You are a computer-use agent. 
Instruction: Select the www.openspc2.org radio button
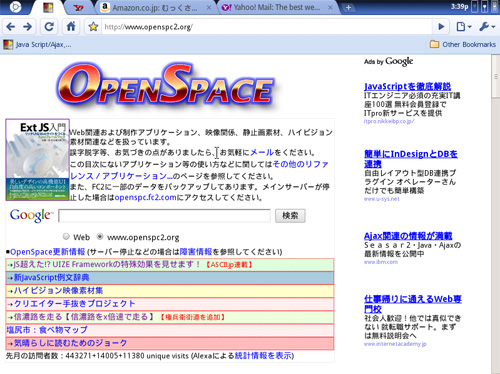point(99,236)
